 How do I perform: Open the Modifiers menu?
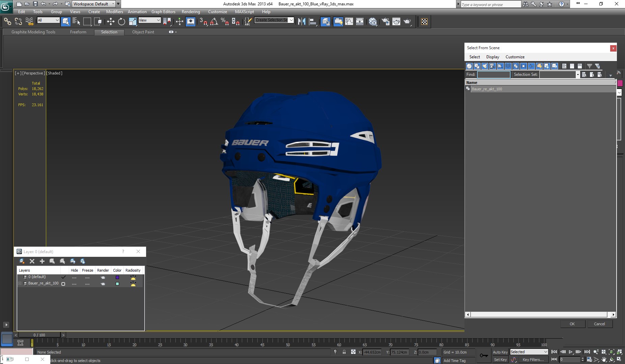pos(114,11)
